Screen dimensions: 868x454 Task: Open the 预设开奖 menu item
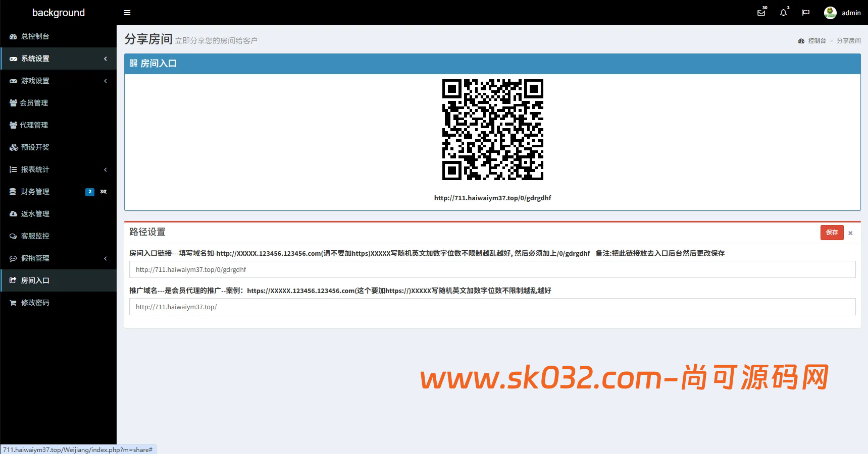[59, 147]
